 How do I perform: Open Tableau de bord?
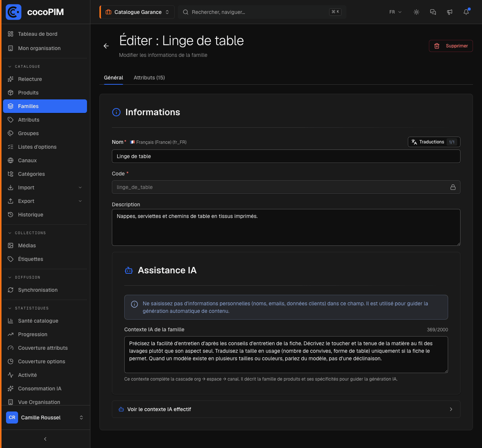coord(45,34)
